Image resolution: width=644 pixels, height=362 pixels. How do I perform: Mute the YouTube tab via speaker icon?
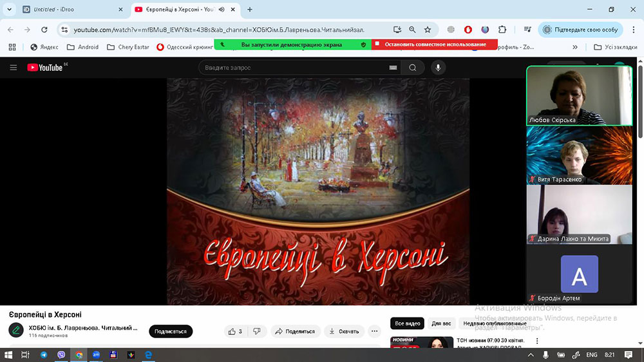222,10
